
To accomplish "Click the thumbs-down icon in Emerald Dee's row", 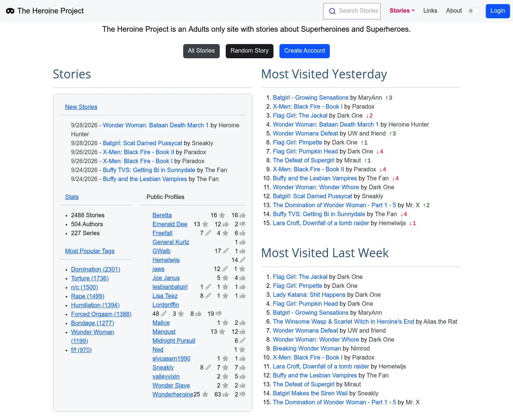I will [x=243, y=224].
